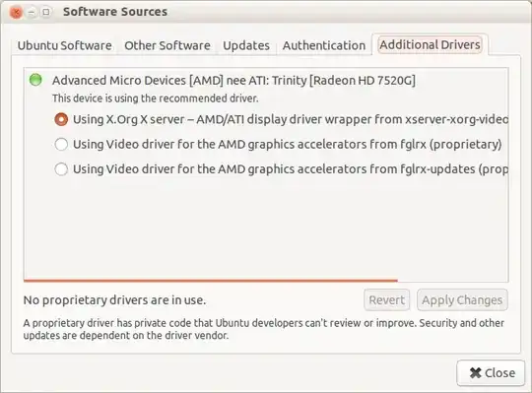
Task: Click the 'No proprietary drivers are in use' text
Action: click(x=114, y=300)
